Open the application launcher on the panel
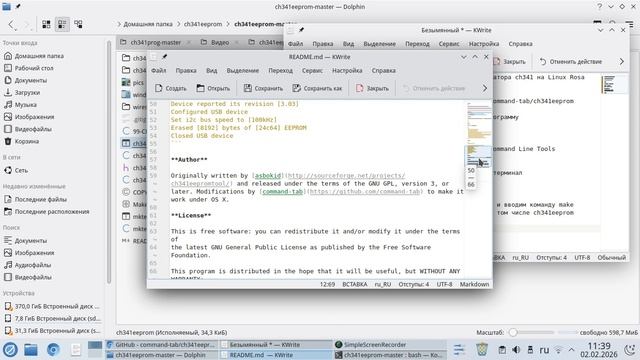Viewport: 640px width, 360px height. coord(10,350)
